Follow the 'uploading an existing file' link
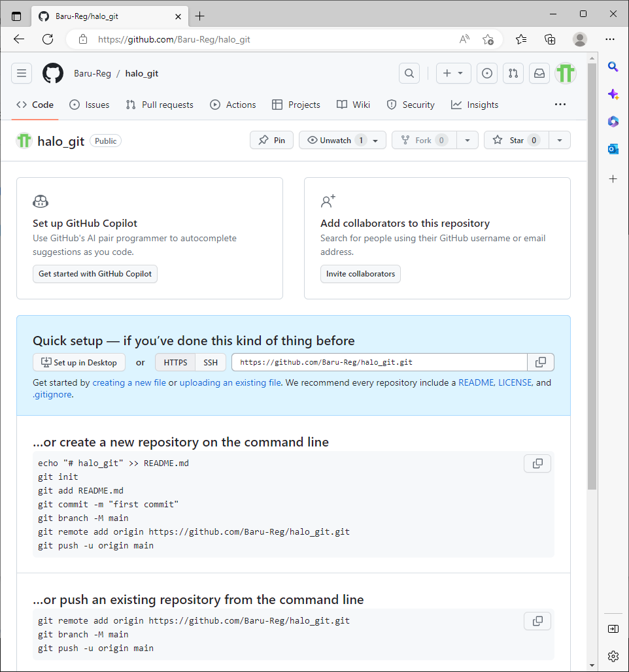 pyautogui.click(x=230, y=382)
